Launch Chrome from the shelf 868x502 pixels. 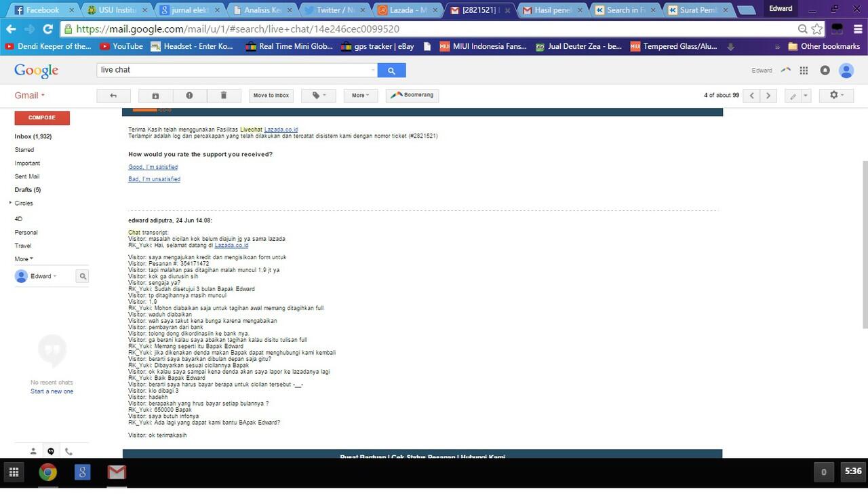click(x=47, y=472)
